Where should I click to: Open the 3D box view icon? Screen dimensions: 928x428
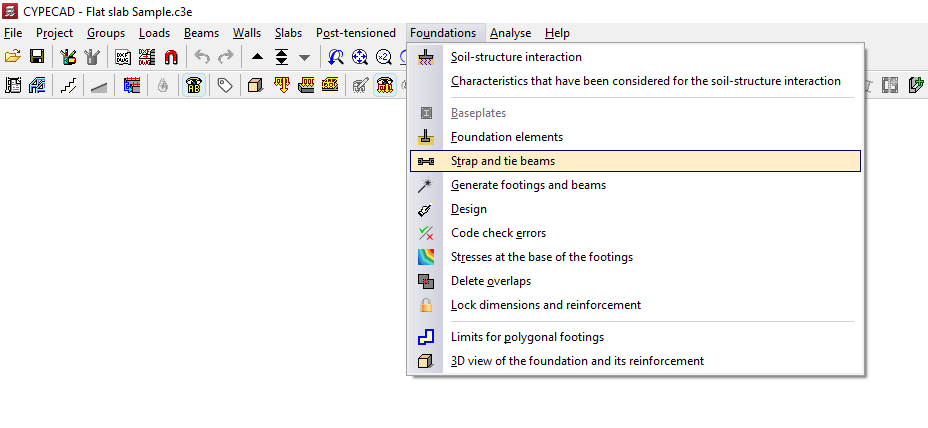[x=255, y=85]
